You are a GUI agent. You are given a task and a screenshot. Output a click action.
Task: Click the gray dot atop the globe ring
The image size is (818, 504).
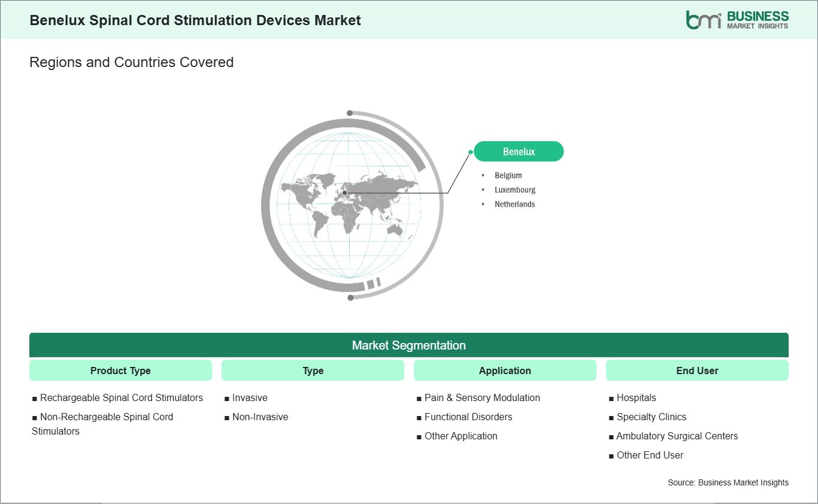(350, 113)
